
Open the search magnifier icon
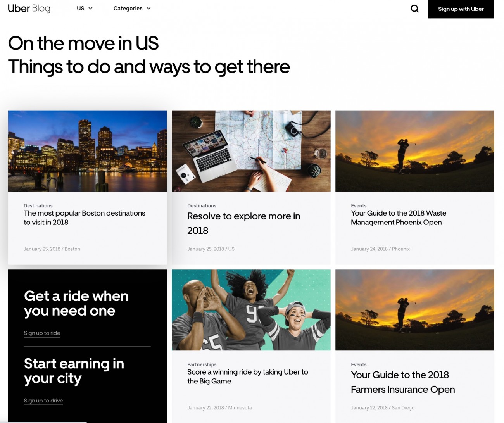pyautogui.click(x=414, y=9)
